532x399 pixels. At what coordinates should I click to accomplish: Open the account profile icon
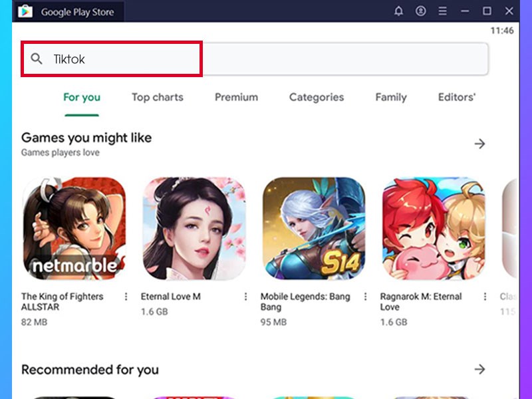[420, 11]
